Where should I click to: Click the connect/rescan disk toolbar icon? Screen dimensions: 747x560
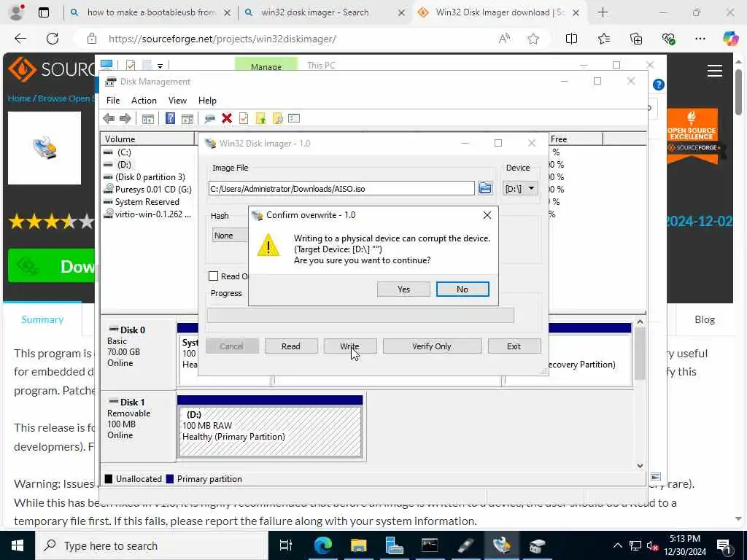click(x=209, y=119)
